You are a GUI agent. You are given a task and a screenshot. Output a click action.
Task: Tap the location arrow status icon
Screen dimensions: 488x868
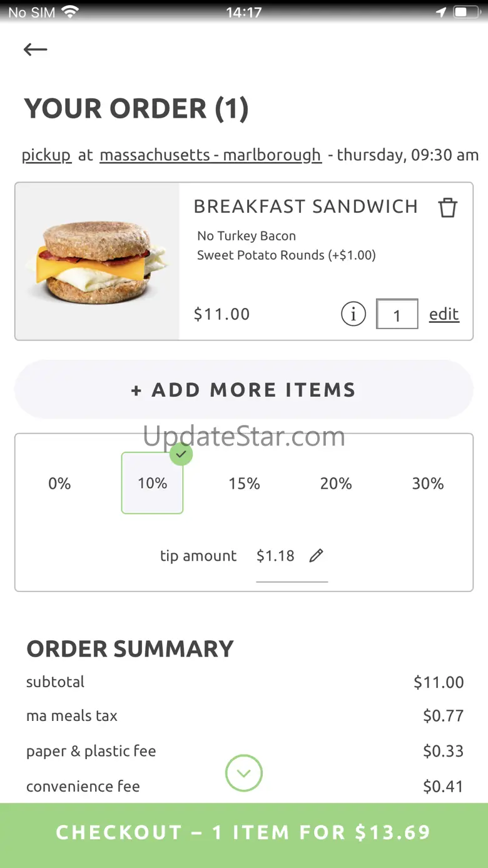[442, 12]
